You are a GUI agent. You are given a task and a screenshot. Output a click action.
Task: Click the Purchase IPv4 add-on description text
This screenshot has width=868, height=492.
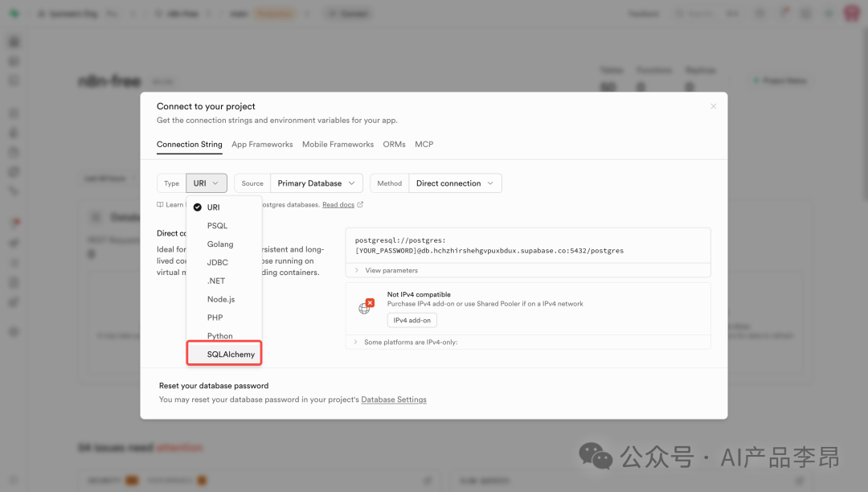[x=485, y=304]
